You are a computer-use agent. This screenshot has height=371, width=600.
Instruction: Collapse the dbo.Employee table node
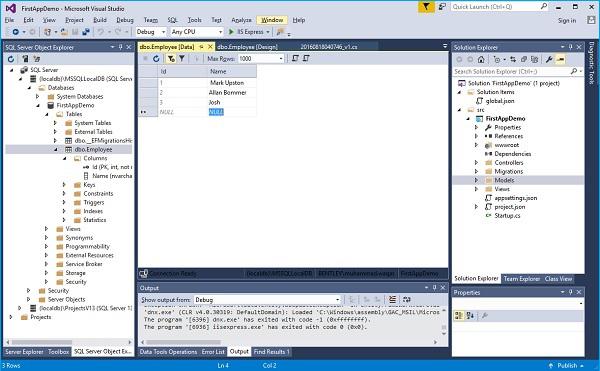[55, 150]
